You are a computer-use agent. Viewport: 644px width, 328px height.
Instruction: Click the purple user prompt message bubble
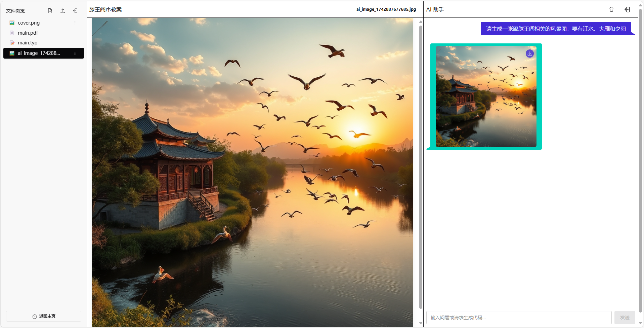click(x=556, y=29)
